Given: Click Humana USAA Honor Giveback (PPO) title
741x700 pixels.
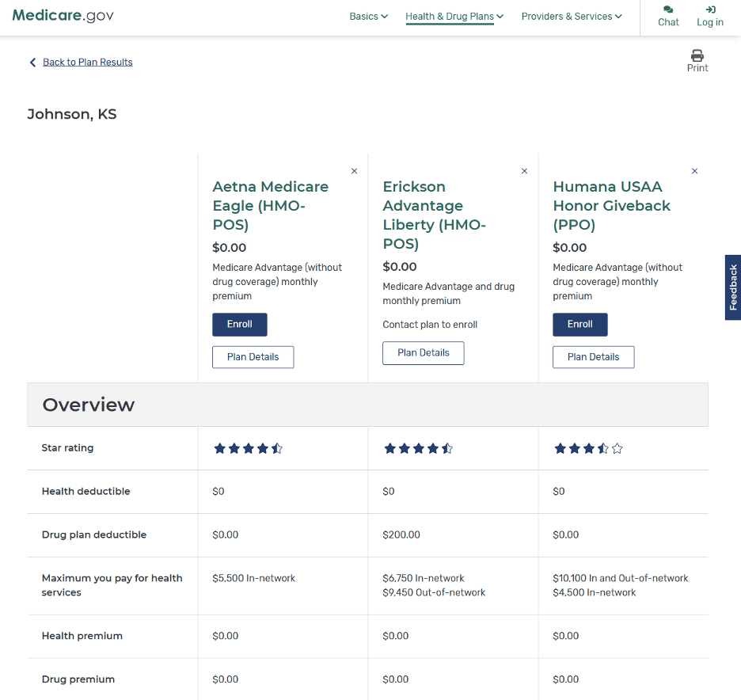Looking at the screenshot, I should 611,206.
